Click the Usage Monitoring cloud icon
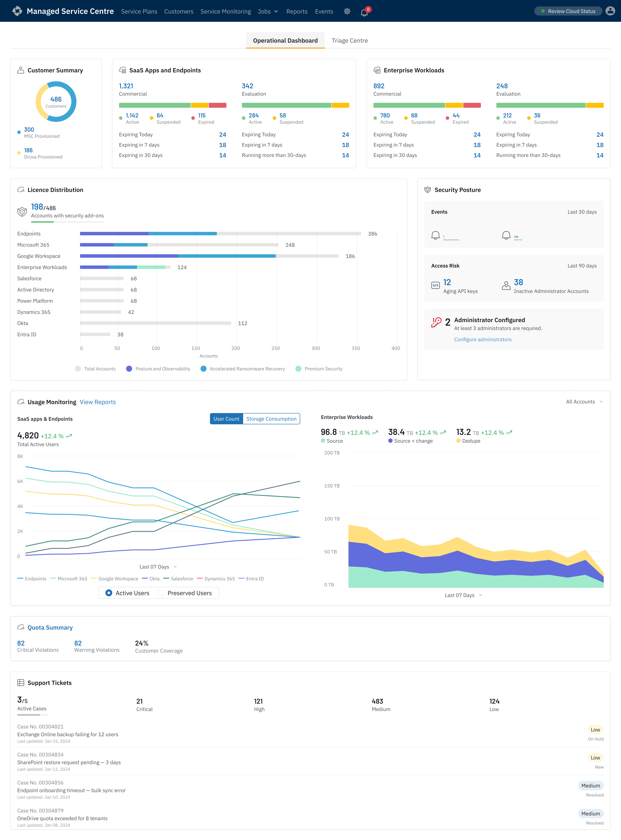The height and width of the screenshot is (840, 621). click(x=21, y=402)
